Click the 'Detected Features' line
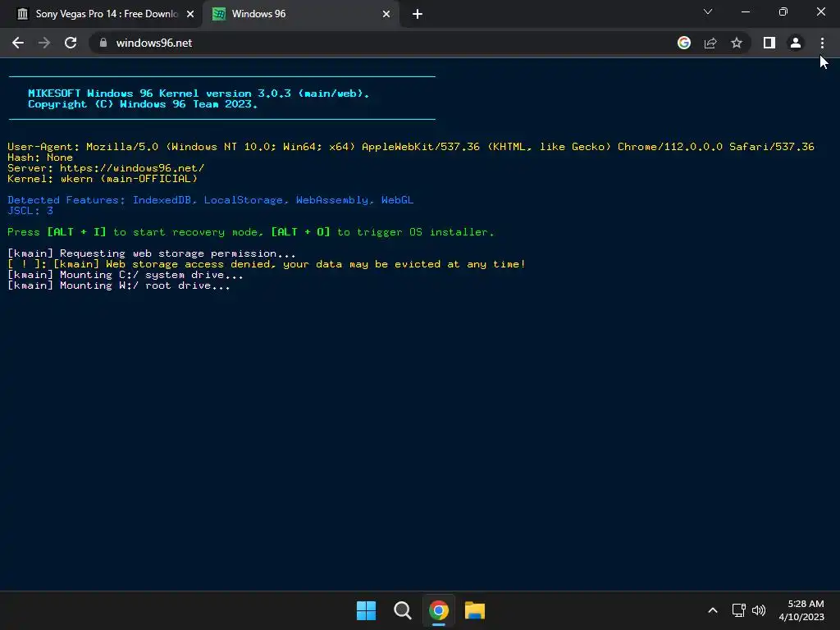840x630 pixels. (x=211, y=200)
